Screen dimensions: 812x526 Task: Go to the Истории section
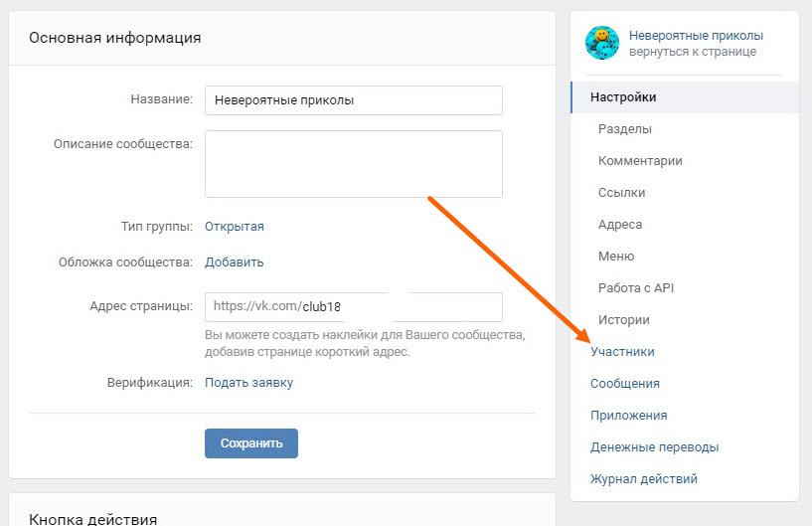click(x=624, y=320)
